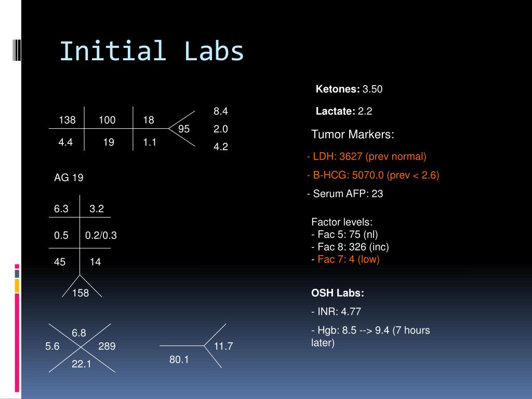Select the Initial Labs slide title

pyautogui.click(x=152, y=51)
